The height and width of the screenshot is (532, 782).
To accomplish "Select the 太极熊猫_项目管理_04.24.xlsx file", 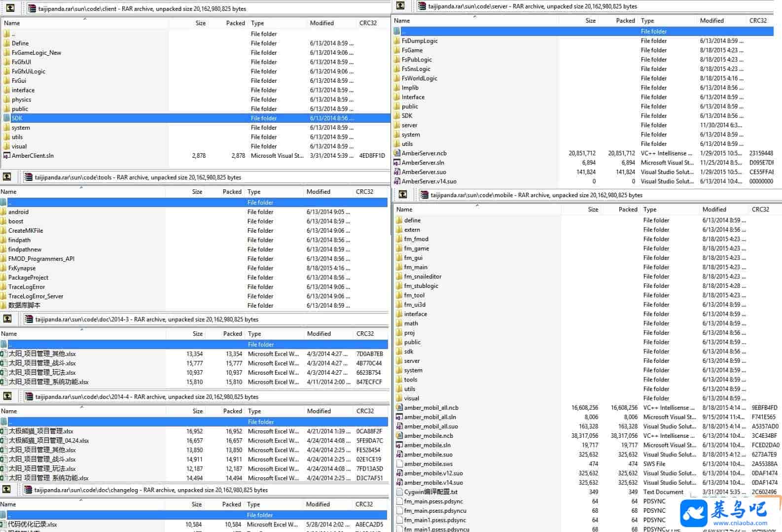I will (x=48, y=441).
